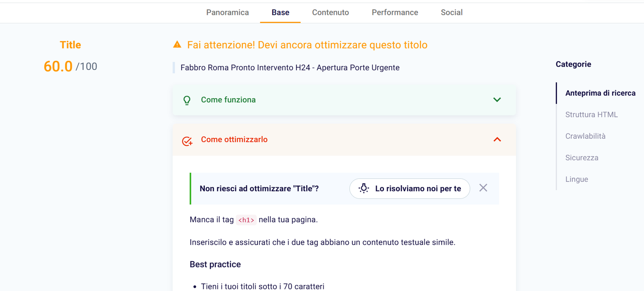Open the Come funziona panel header
Viewport: 644px width, 291px height.
click(x=228, y=100)
